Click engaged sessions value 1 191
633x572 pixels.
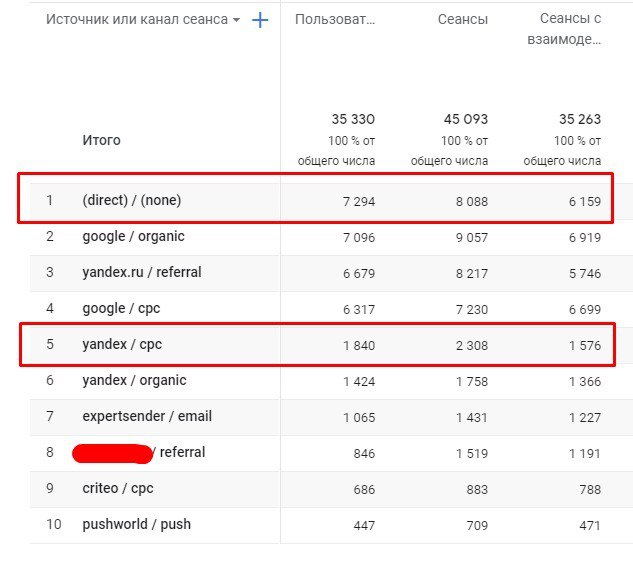pos(585,454)
